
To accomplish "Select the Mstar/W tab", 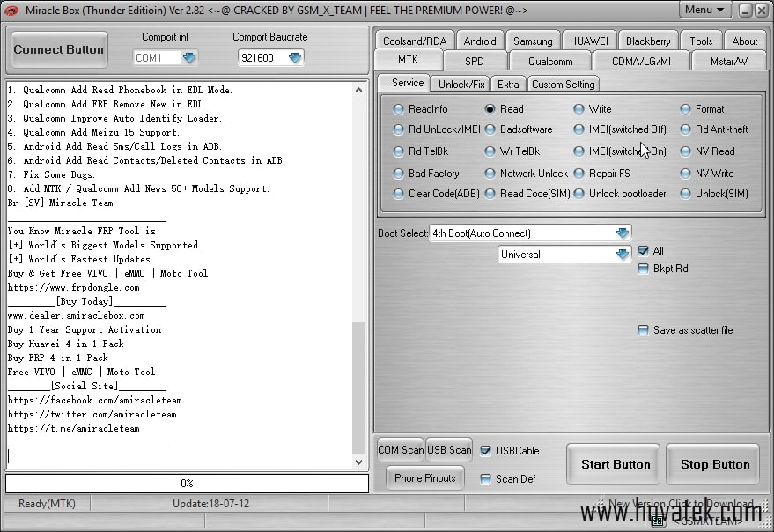I will pyautogui.click(x=728, y=62).
